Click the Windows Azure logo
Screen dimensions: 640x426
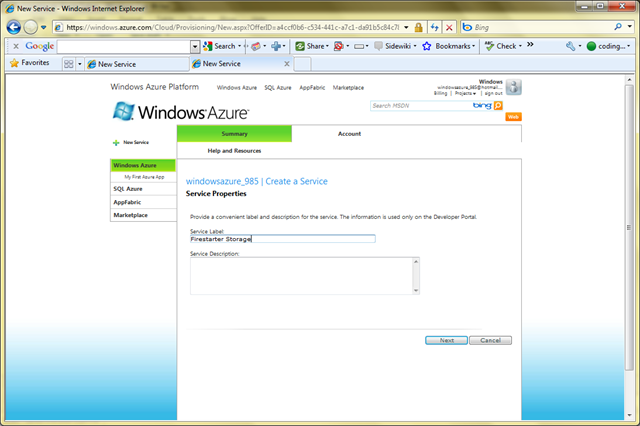pyautogui.click(x=181, y=111)
